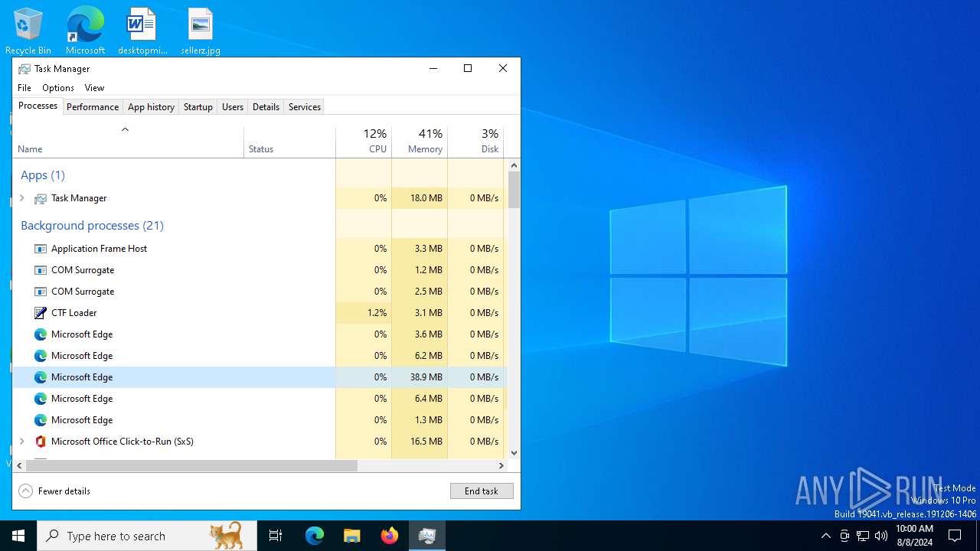
Task: Click the vertical scrollbar down arrow
Action: coord(514,453)
